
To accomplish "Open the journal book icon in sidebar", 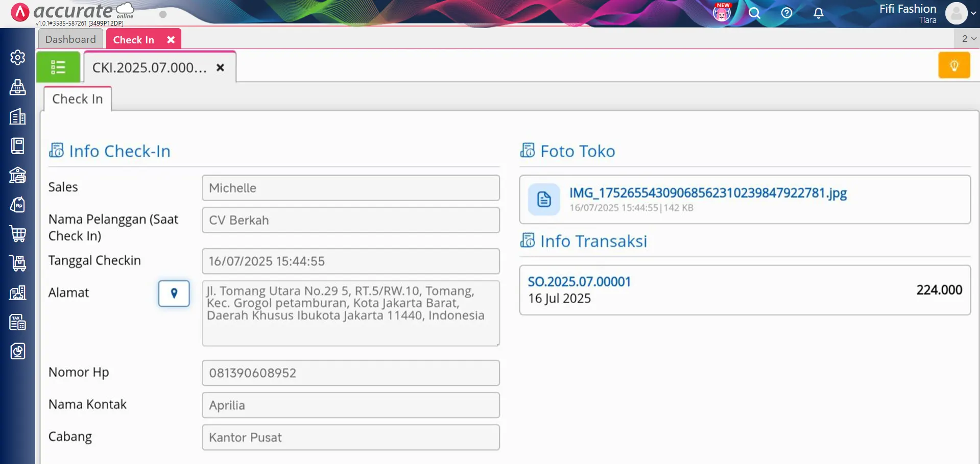I will [17, 146].
